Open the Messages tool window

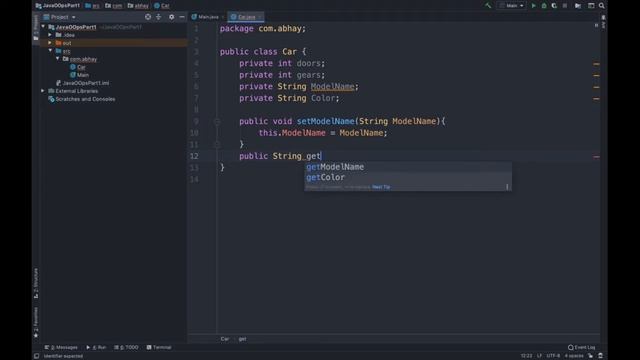(x=61, y=347)
